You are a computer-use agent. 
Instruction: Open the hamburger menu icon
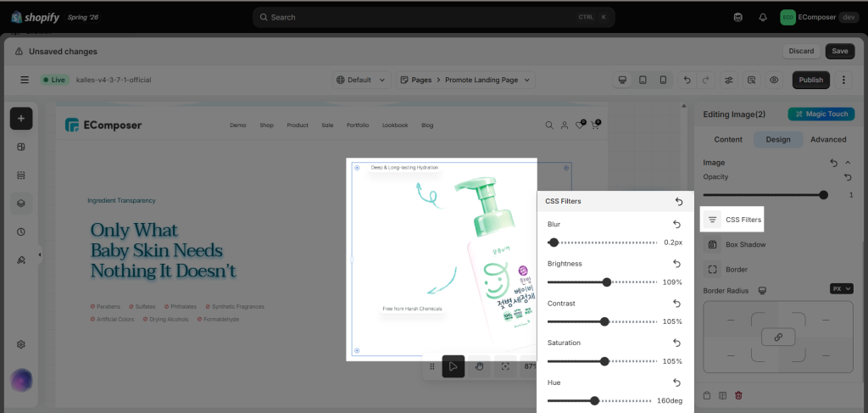25,80
